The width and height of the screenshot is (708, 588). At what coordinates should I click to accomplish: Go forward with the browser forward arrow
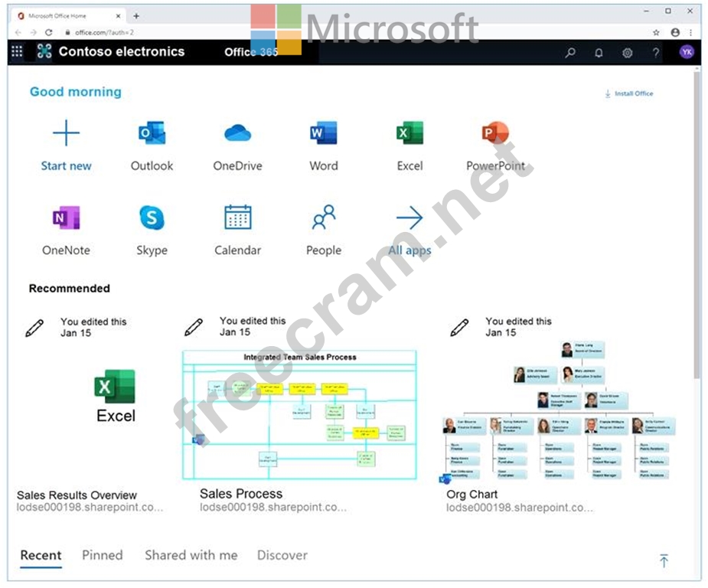tap(33, 32)
